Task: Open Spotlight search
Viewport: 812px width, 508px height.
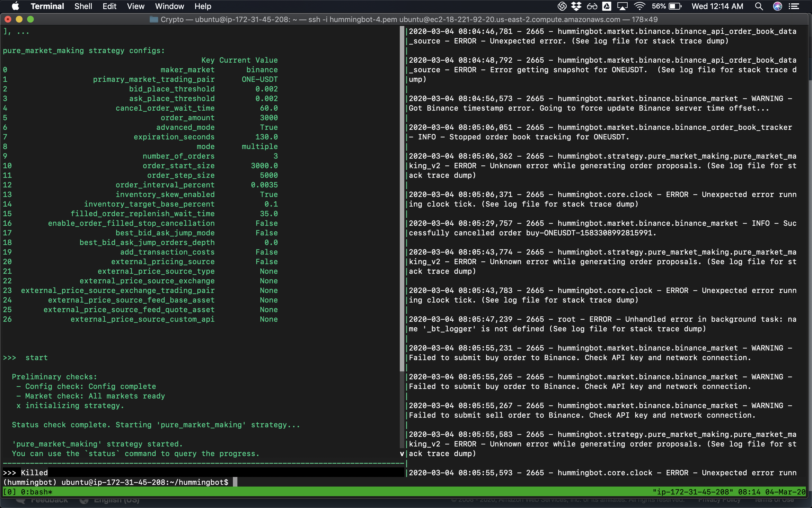Action: click(759, 6)
